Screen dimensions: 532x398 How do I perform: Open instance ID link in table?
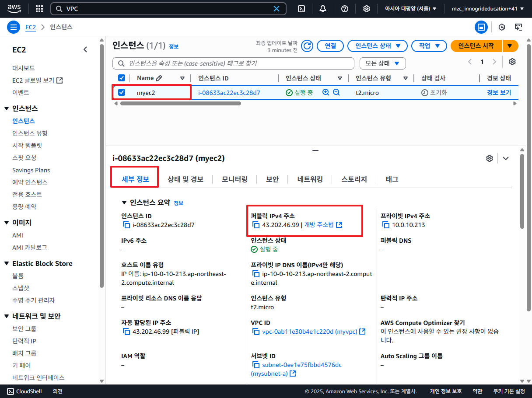229,93
